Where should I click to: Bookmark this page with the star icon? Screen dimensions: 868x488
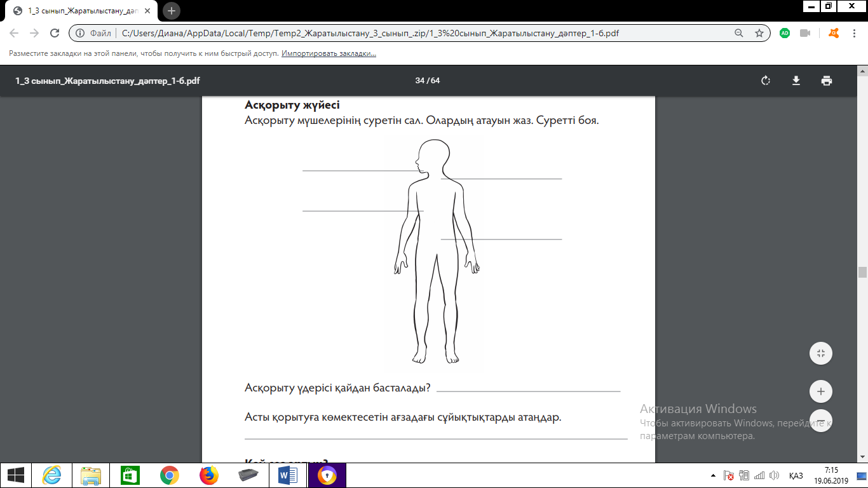(759, 33)
